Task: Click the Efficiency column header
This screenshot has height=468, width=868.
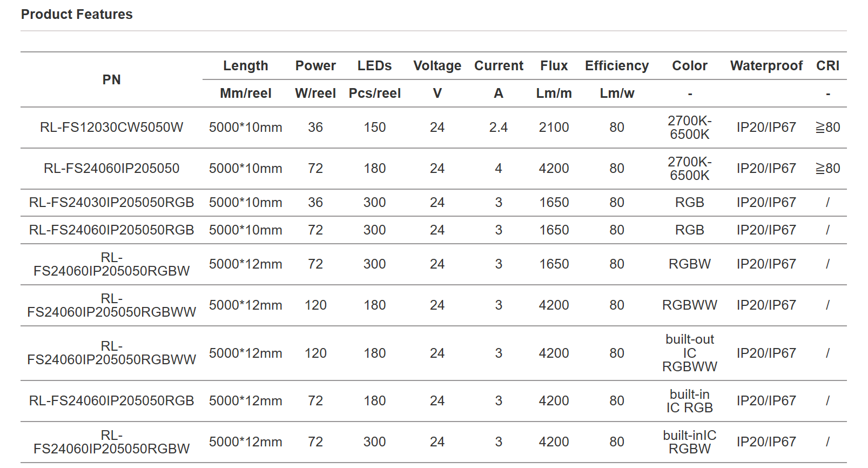Action: click(x=617, y=66)
